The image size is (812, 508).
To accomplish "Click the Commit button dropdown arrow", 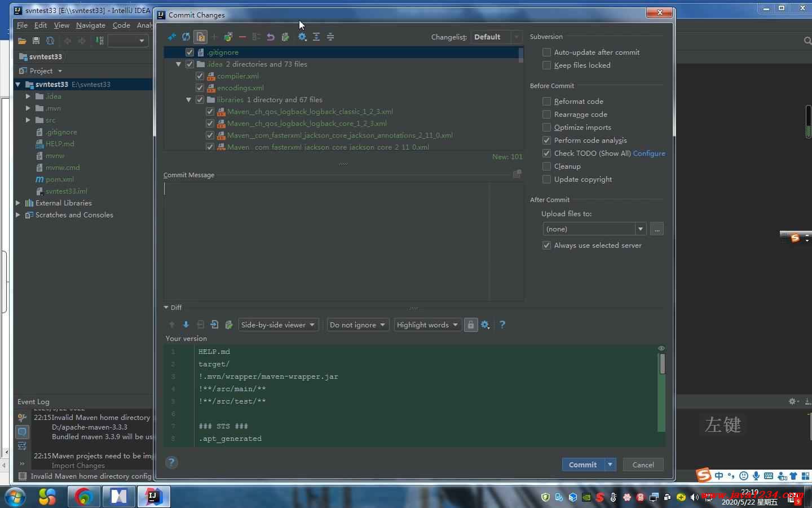I will pos(610,465).
